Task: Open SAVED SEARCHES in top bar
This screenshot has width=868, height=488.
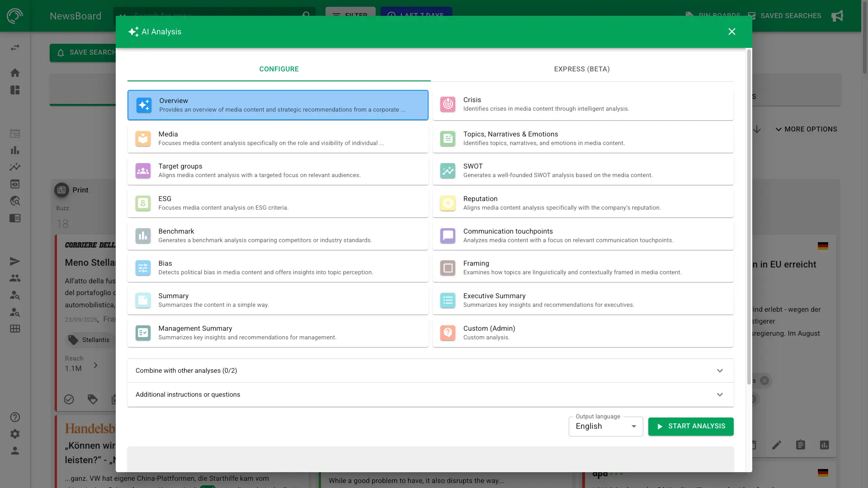Action: point(784,16)
